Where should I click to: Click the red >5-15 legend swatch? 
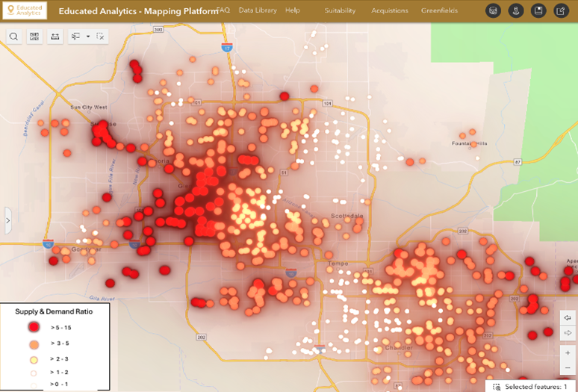coord(34,327)
